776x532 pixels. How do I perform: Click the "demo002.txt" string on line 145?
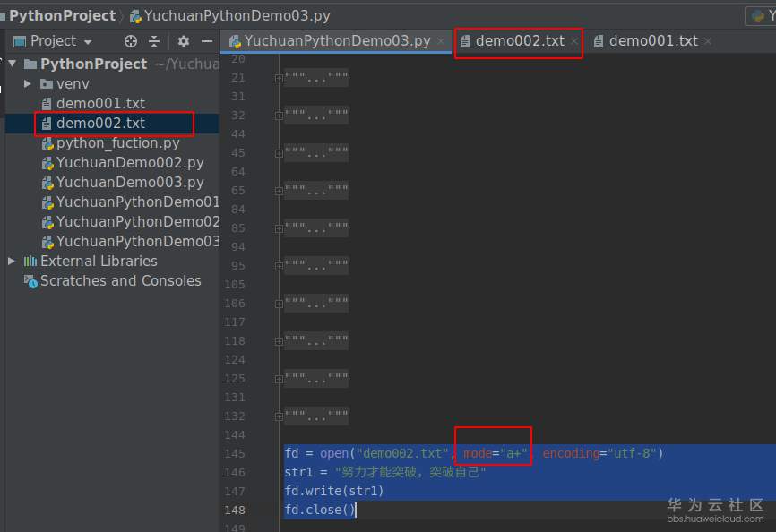[402, 453]
